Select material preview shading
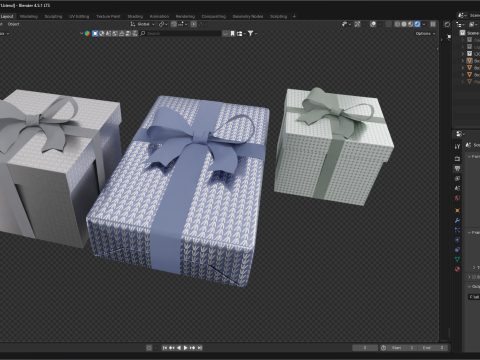The height and width of the screenshot is (360, 480). coord(411,24)
